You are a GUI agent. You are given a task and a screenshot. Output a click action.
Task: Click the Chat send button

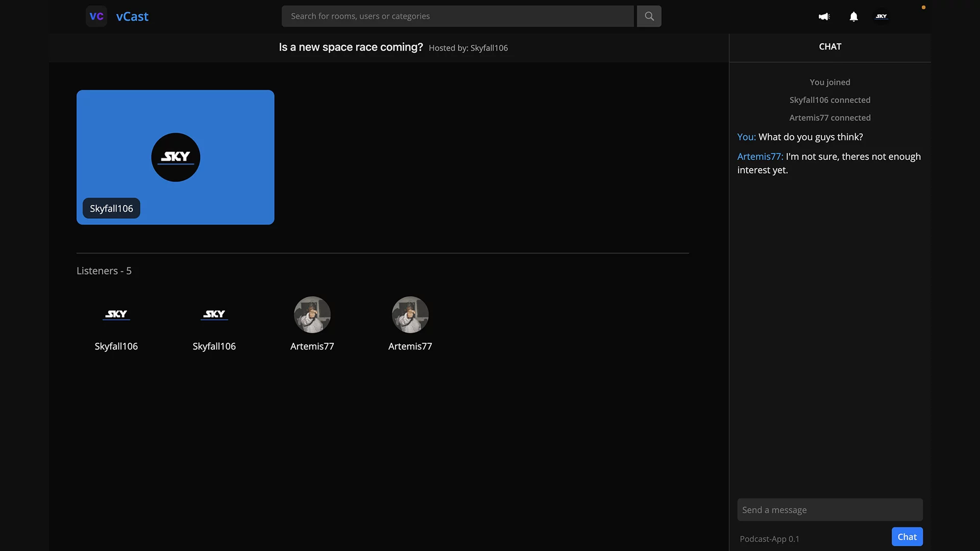tap(906, 536)
